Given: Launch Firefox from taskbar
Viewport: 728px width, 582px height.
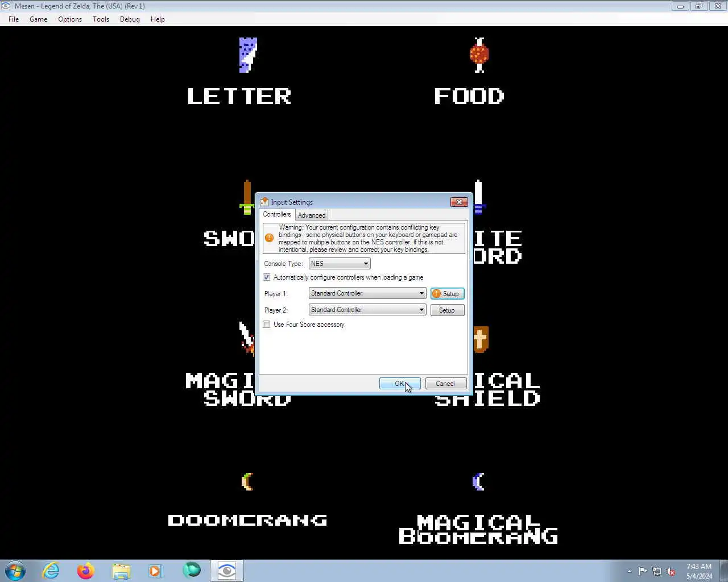Looking at the screenshot, I should (86, 571).
